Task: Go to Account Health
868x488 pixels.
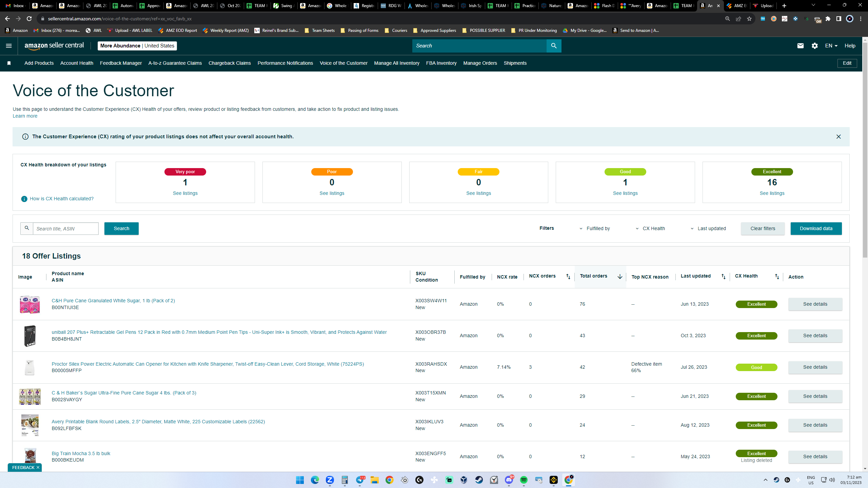Action: click(77, 63)
